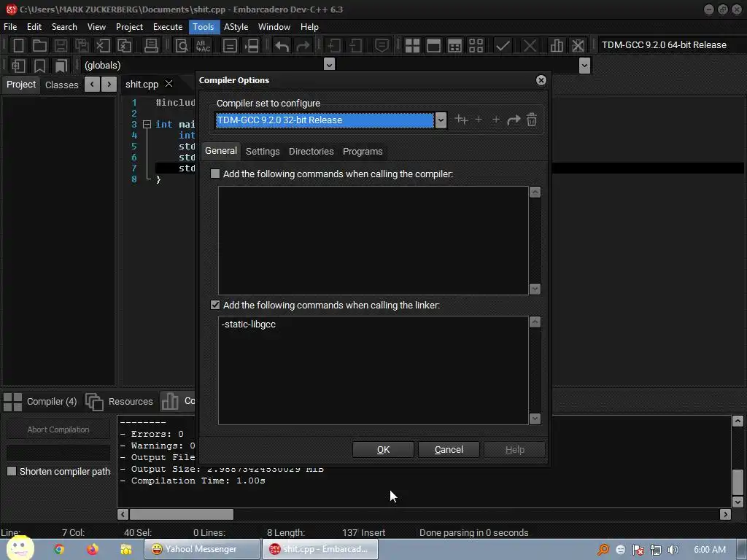Screen dimensions: 747x560
Task: Click linker commands scrollbar down arrow
Action: tap(535, 419)
